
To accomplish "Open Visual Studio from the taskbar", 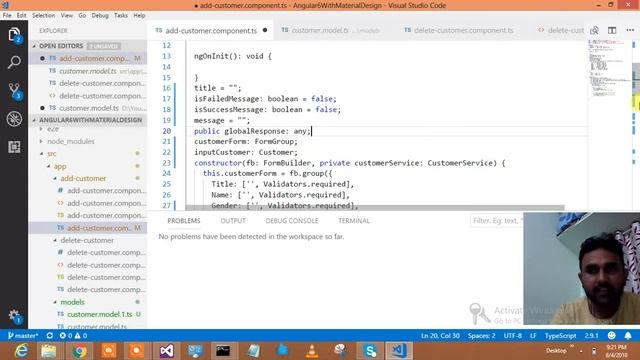I will [x=167, y=351].
